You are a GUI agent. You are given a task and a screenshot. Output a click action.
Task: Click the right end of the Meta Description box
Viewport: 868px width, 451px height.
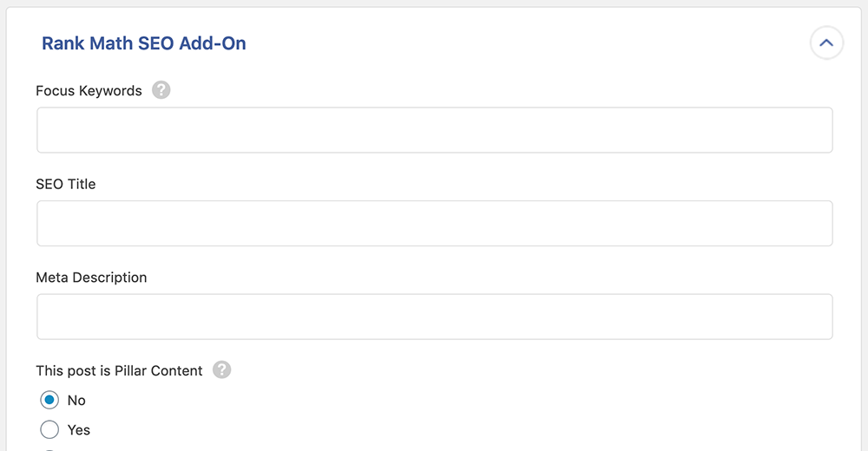(812, 317)
